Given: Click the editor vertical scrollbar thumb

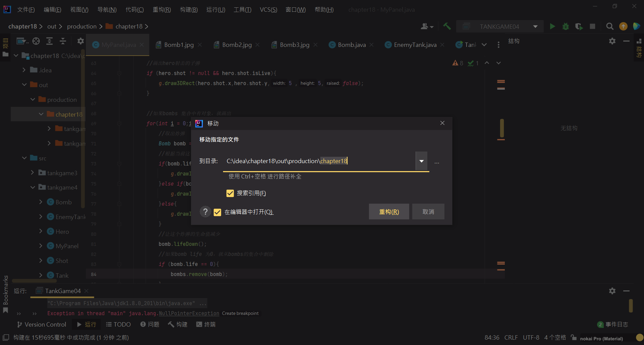Looking at the screenshot, I should coord(502,128).
